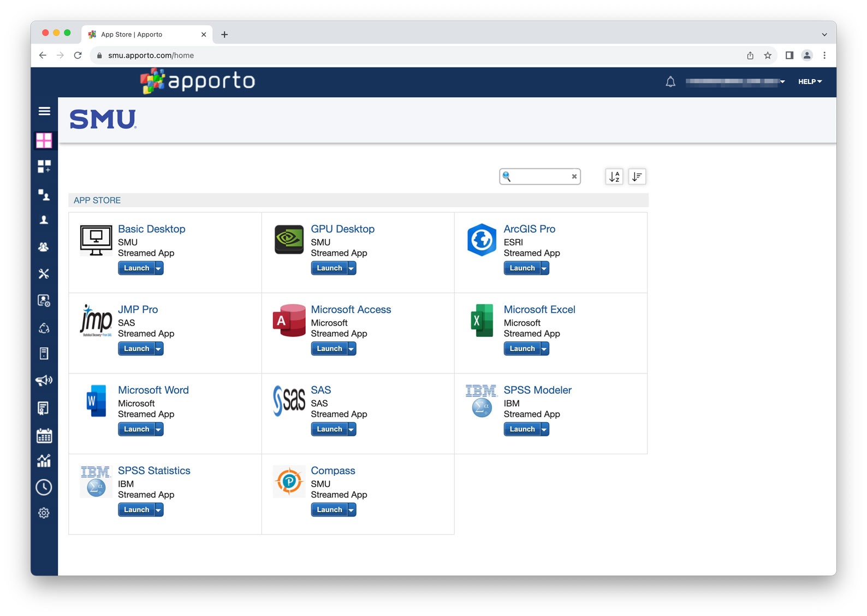
Task: Click the clock history sidebar icon
Action: click(44, 487)
